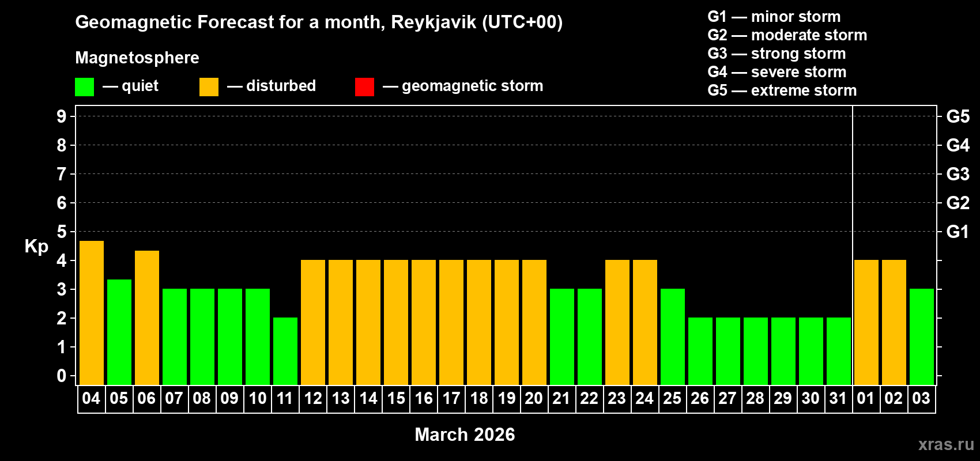The image size is (980, 461).
Task: Click the date label 19
Action: [x=506, y=399]
